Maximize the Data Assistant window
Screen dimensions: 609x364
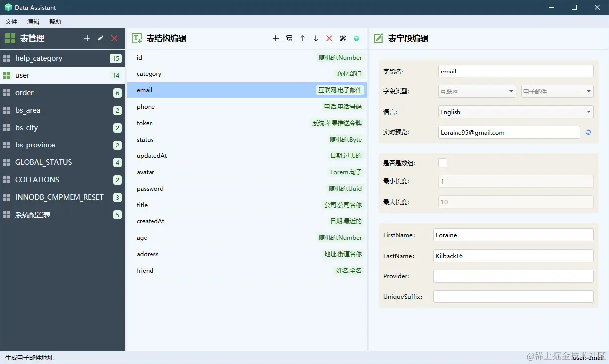(x=574, y=7)
